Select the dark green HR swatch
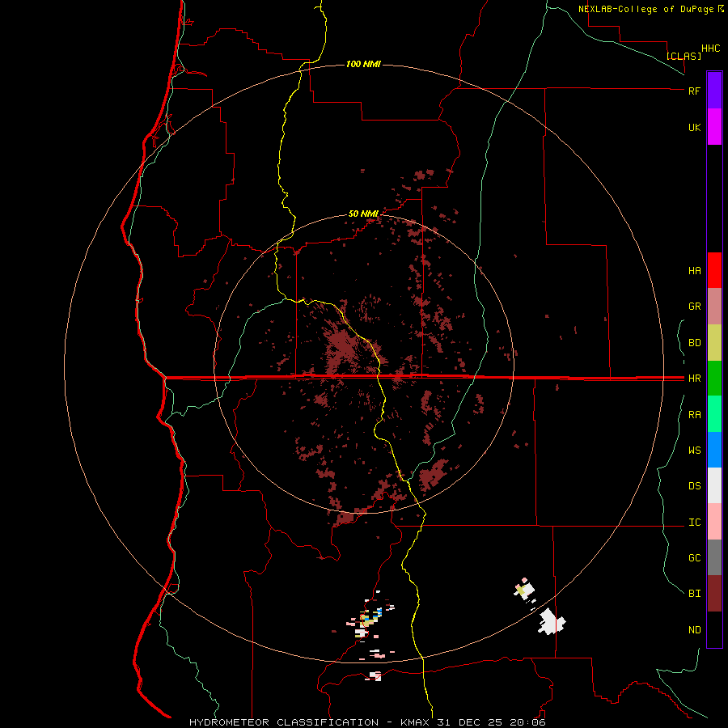728x728 pixels. tap(714, 379)
